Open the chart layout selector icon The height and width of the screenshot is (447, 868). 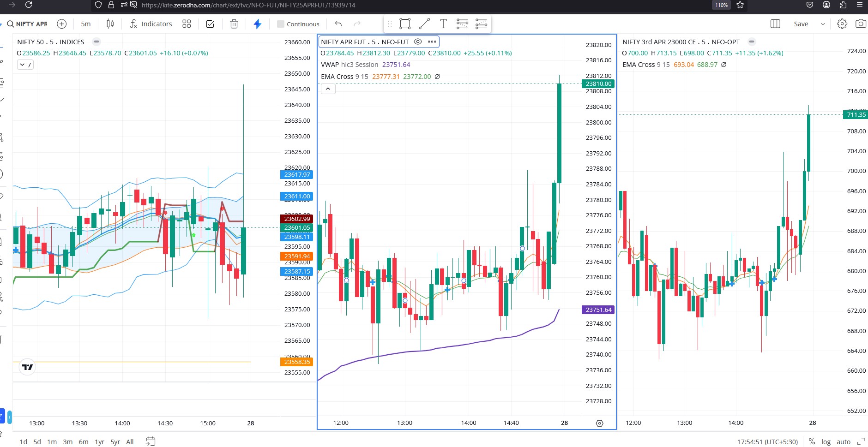pos(775,24)
